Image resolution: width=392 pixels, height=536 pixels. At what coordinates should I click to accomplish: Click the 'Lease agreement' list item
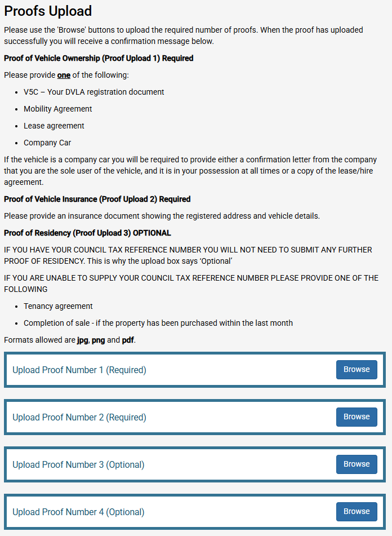point(54,126)
